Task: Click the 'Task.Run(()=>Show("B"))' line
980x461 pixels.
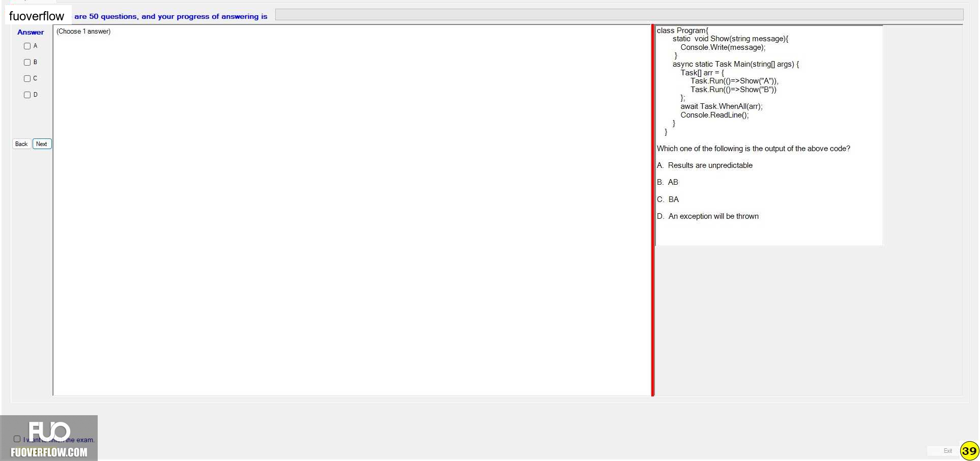Action: tap(733, 90)
